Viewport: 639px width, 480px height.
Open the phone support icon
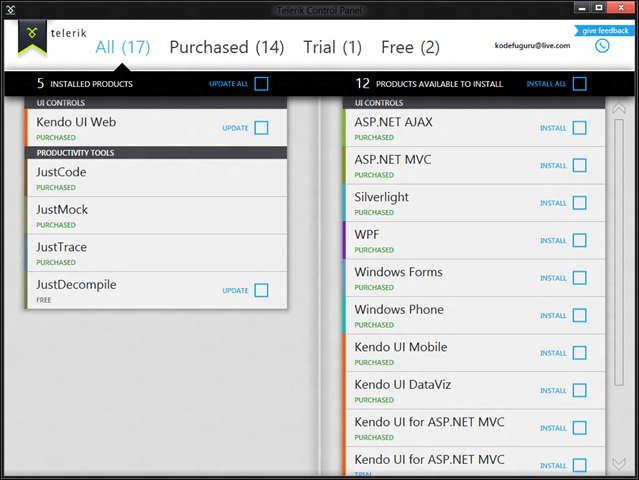pyautogui.click(x=602, y=46)
